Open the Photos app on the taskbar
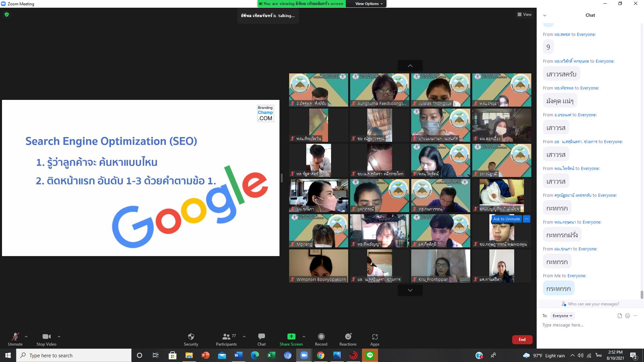Image resolution: width=644 pixels, height=362 pixels. pyautogui.click(x=337, y=355)
